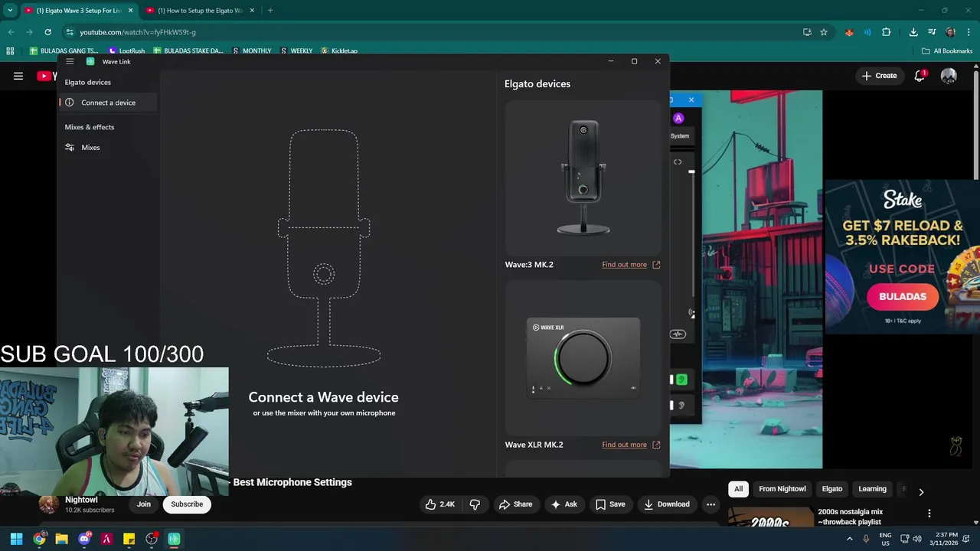Image resolution: width=980 pixels, height=551 pixels.
Task: Open options for 2000s nostalgia mix video
Action: pyautogui.click(x=929, y=514)
